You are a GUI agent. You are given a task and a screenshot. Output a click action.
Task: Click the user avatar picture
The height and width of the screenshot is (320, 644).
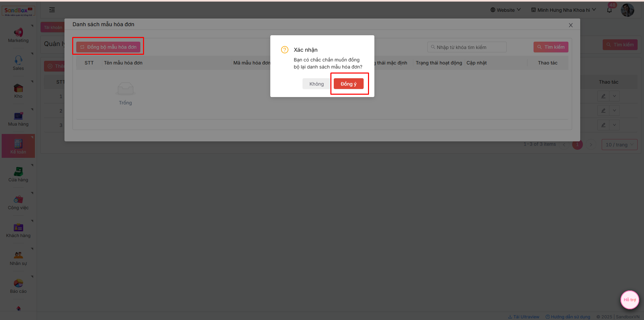click(627, 10)
